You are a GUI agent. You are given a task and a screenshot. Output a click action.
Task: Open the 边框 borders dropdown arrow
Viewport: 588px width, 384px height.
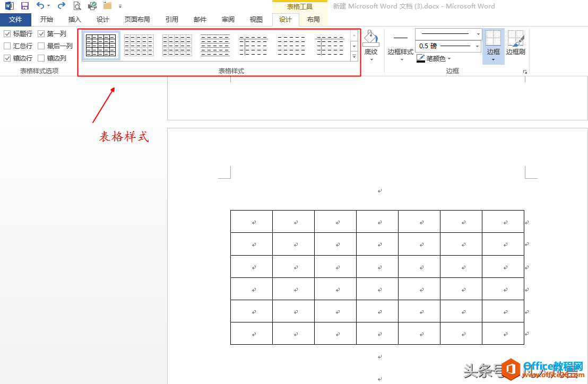(x=493, y=60)
